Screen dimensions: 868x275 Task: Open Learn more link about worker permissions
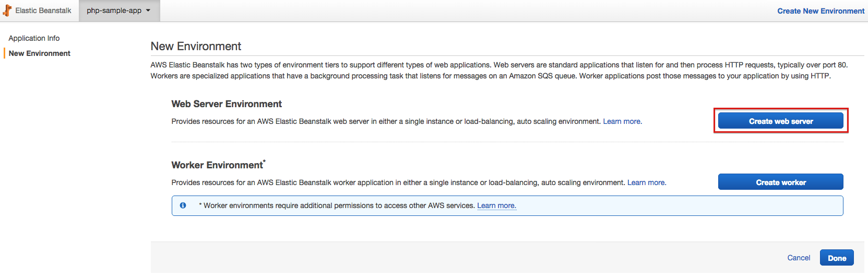point(496,205)
